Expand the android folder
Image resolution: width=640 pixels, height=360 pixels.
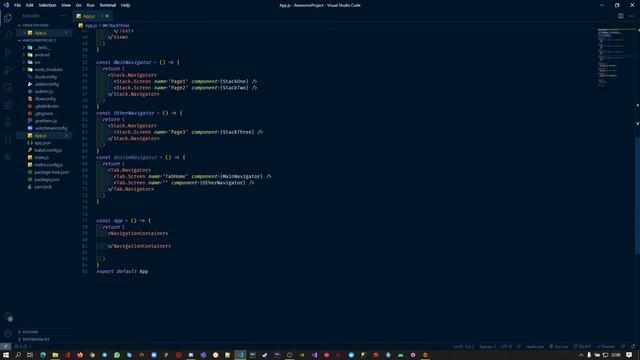click(x=45, y=55)
